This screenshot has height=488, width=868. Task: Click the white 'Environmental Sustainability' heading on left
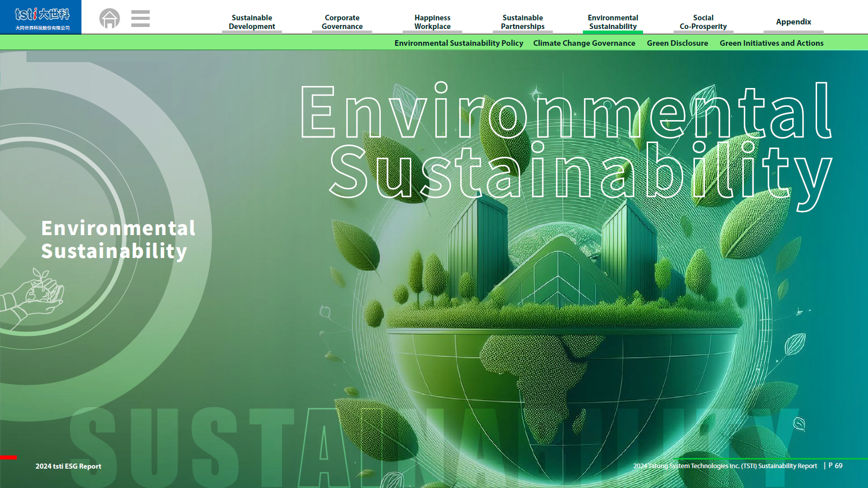pos(118,239)
